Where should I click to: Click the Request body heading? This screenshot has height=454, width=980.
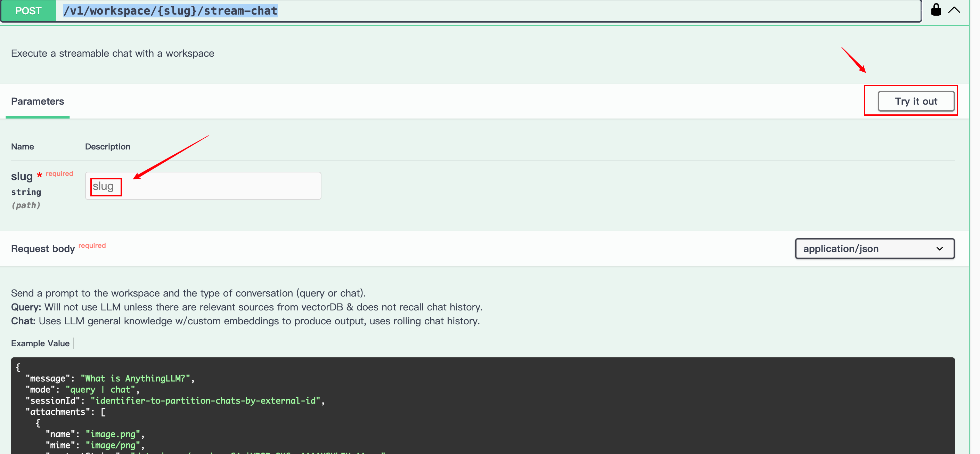43,249
